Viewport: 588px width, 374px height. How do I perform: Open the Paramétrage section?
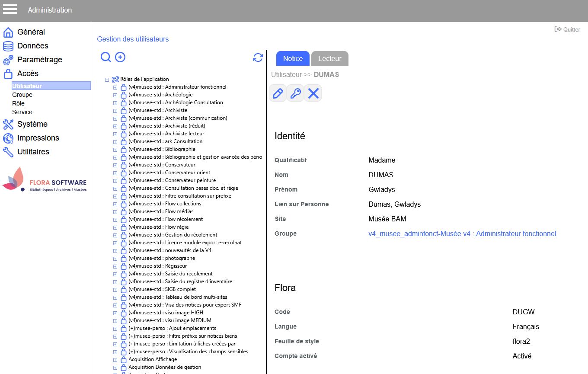tap(39, 60)
